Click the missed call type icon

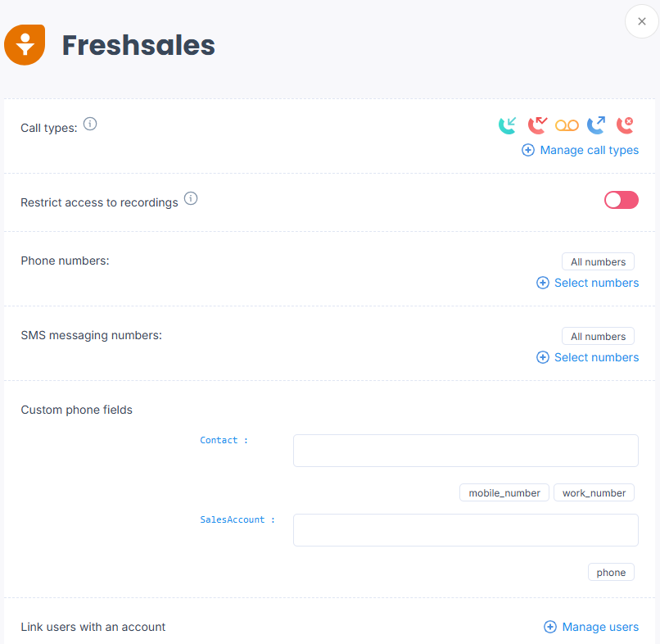[537, 125]
